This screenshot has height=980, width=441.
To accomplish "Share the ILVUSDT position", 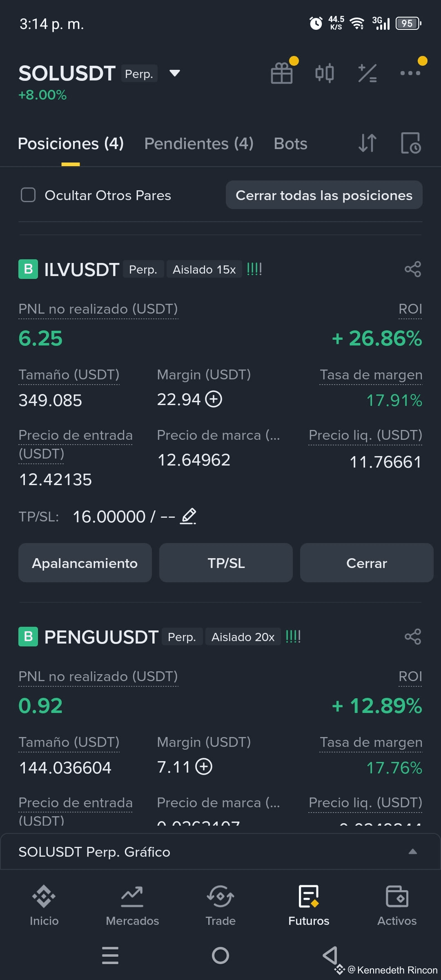I will click(x=413, y=269).
